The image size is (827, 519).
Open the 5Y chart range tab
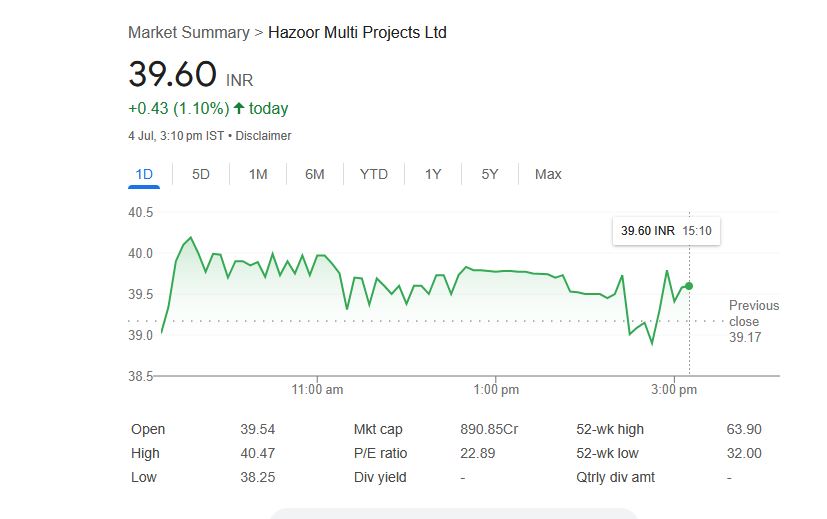tap(489, 174)
